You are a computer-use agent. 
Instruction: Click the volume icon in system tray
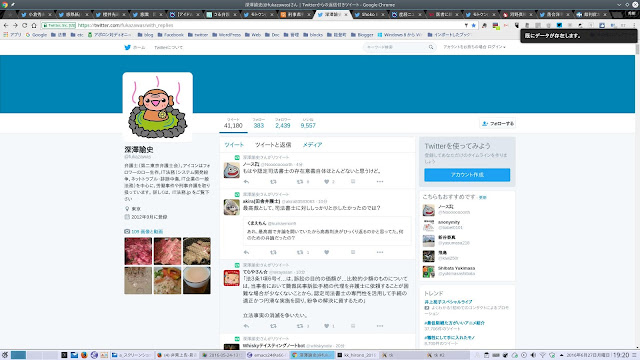pos(533,355)
